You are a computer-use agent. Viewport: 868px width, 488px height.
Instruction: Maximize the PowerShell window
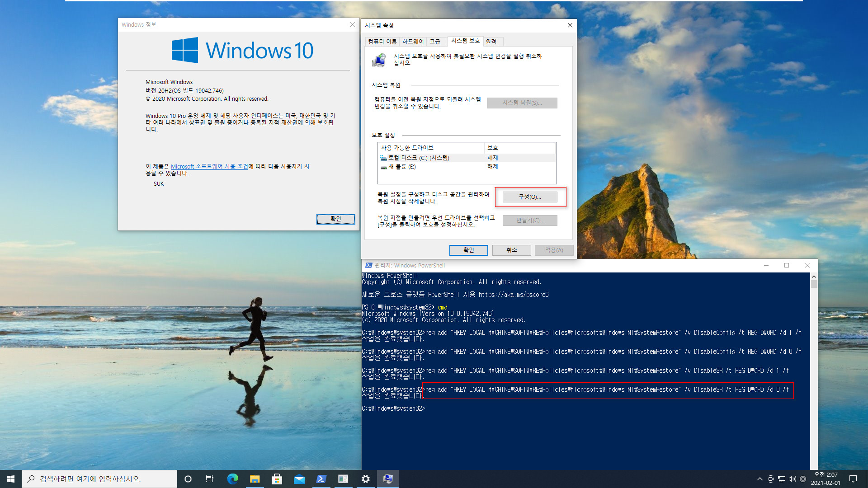point(787,265)
